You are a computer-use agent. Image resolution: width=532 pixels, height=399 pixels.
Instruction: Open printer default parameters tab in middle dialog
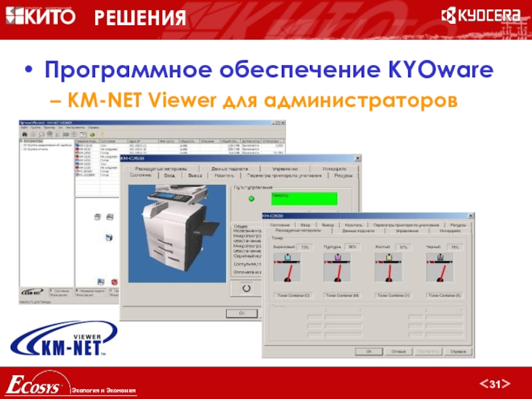(285, 176)
